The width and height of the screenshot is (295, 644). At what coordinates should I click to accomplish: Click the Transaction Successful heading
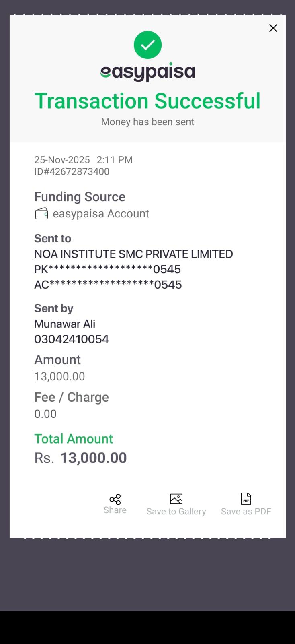(x=147, y=101)
